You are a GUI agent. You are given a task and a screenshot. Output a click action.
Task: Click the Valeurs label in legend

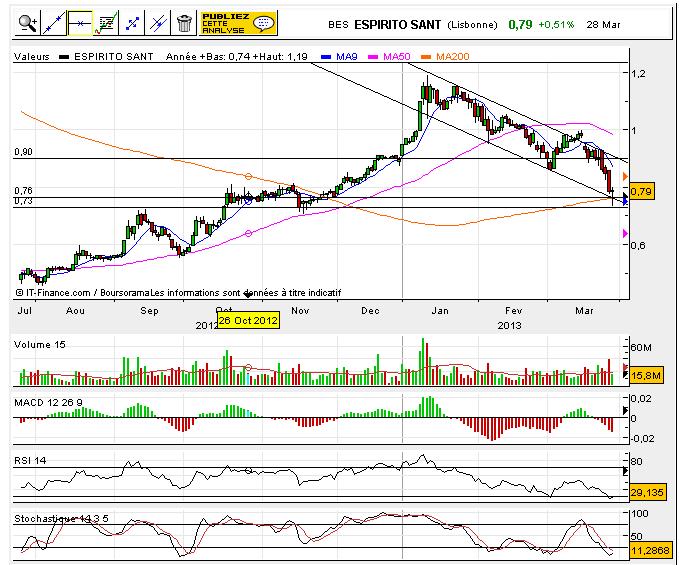(x=32, y=56)
